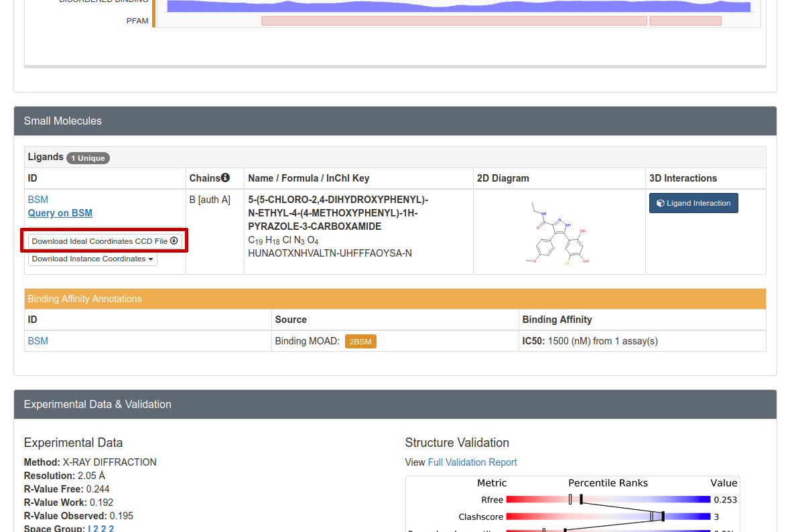798x532 pixels.
Task: Click the dropdown caret on Instance Coordinates
Action: click(151, 259)
